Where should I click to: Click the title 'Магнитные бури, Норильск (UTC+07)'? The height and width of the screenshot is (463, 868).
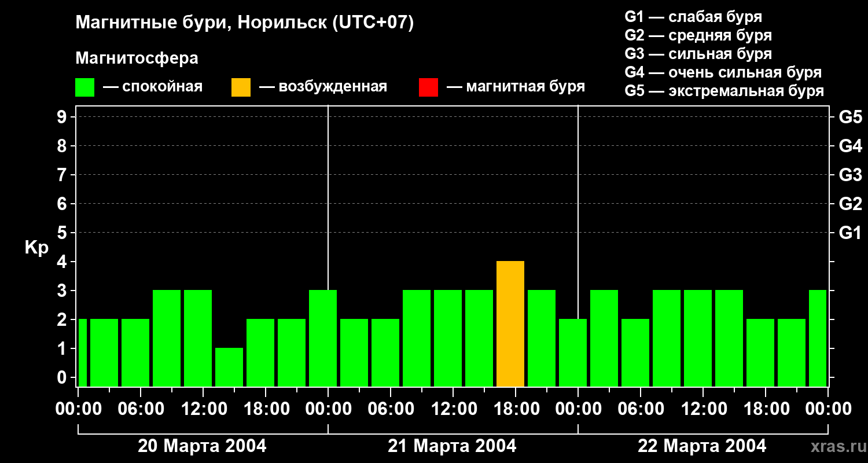click(245, 23)
